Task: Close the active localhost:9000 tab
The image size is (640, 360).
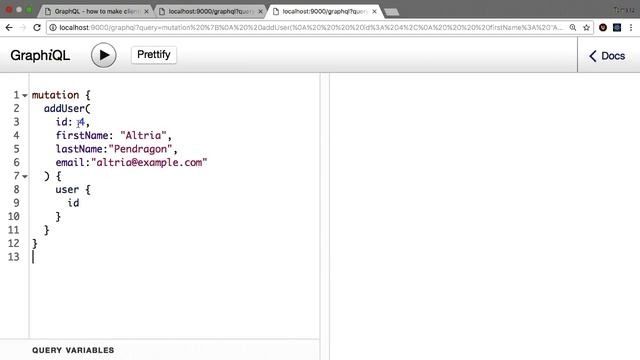Action: (374, 11)
